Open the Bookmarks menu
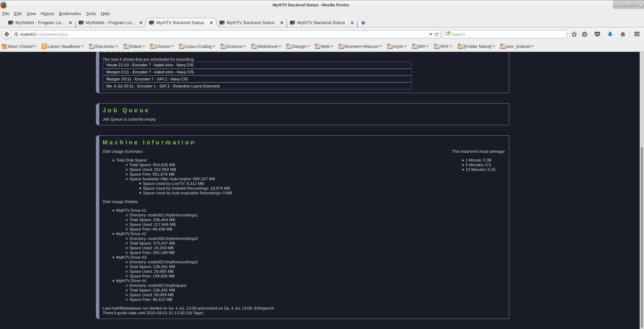This screenshot has width=644, height=329. (70, 14)
